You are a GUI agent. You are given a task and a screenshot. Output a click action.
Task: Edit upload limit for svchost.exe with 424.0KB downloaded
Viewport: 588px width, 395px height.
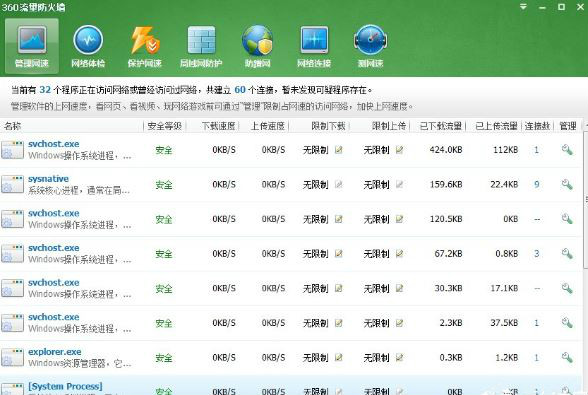[x=399, y=150]
